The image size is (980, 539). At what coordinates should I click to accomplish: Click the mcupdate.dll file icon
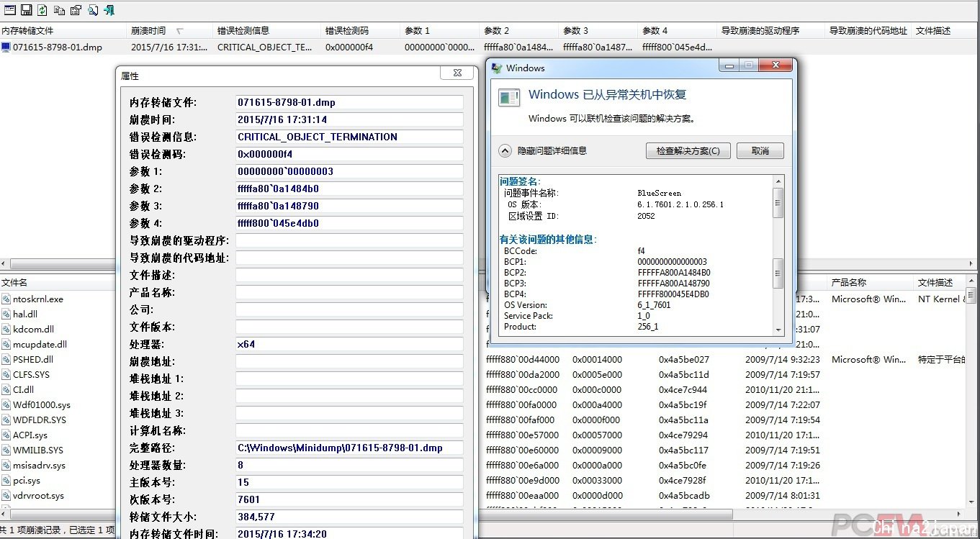[x=6, y=345]
